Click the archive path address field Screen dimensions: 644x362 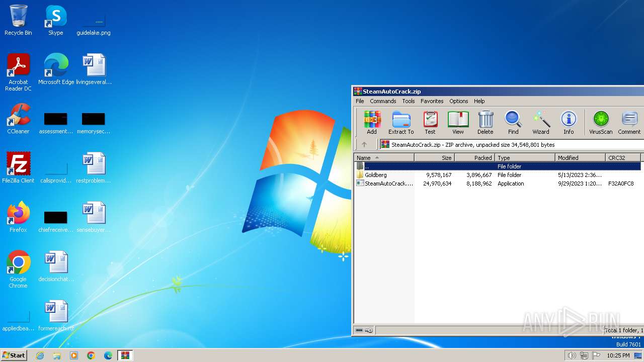point(512,144)
